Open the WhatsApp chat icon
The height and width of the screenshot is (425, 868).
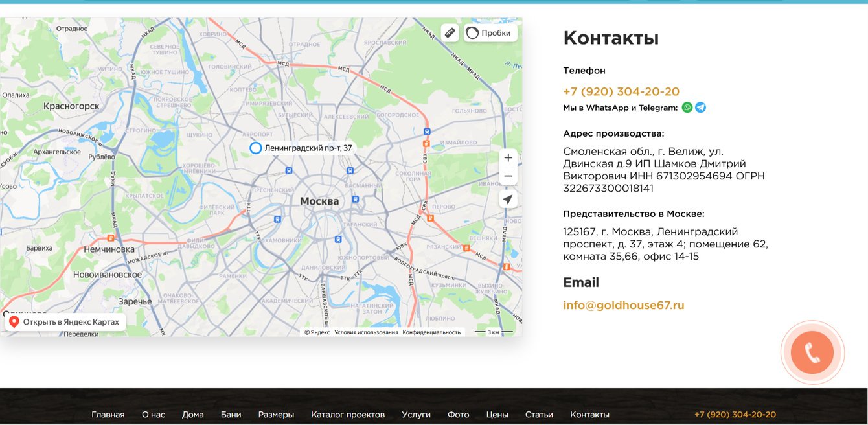pos(687,108)
